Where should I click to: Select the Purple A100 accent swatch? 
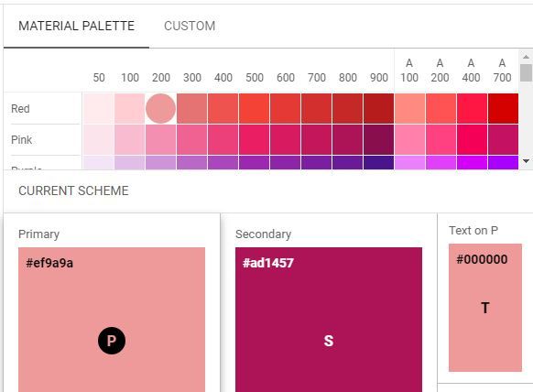tap(410, 162)
